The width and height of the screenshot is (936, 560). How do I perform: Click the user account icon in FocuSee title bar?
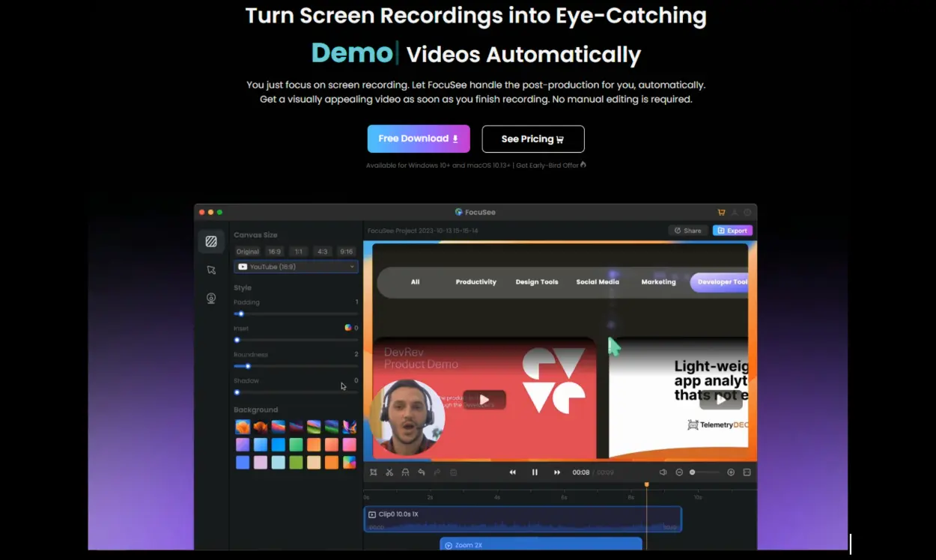[x=735, y=212]
